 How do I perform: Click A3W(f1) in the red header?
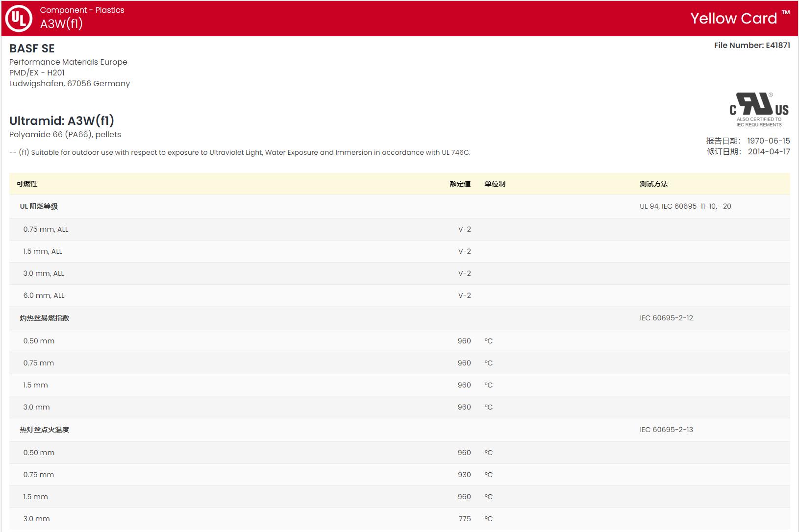[x=61, y=24]
